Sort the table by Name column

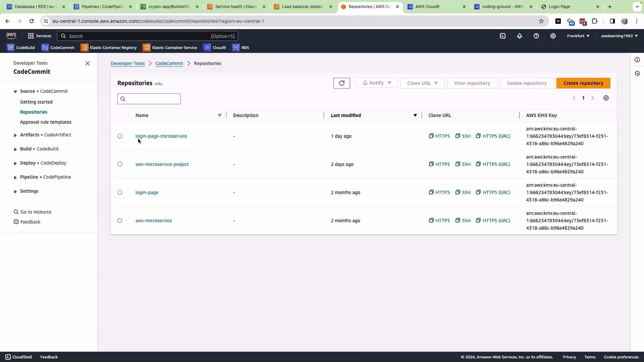point(220,115)
